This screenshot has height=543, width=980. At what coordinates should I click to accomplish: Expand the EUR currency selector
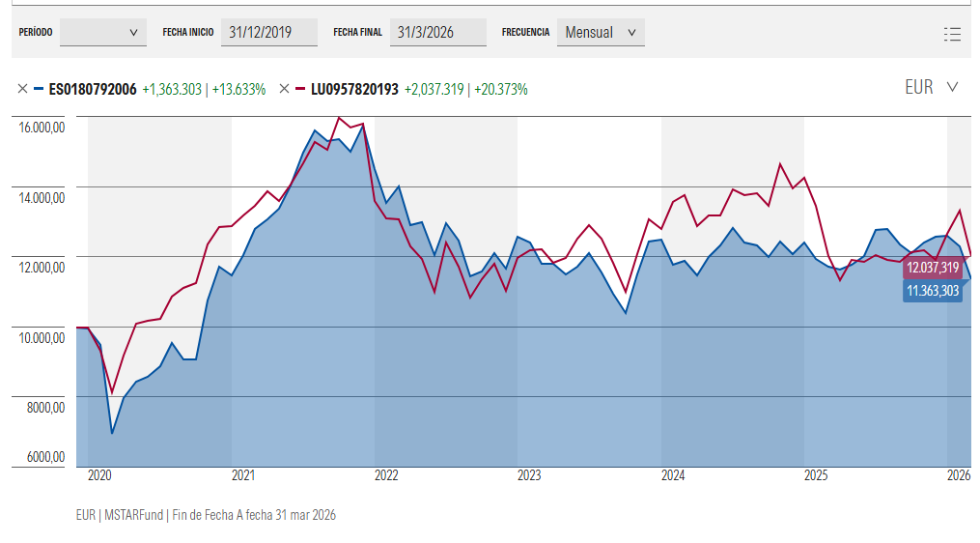(931, 87)
